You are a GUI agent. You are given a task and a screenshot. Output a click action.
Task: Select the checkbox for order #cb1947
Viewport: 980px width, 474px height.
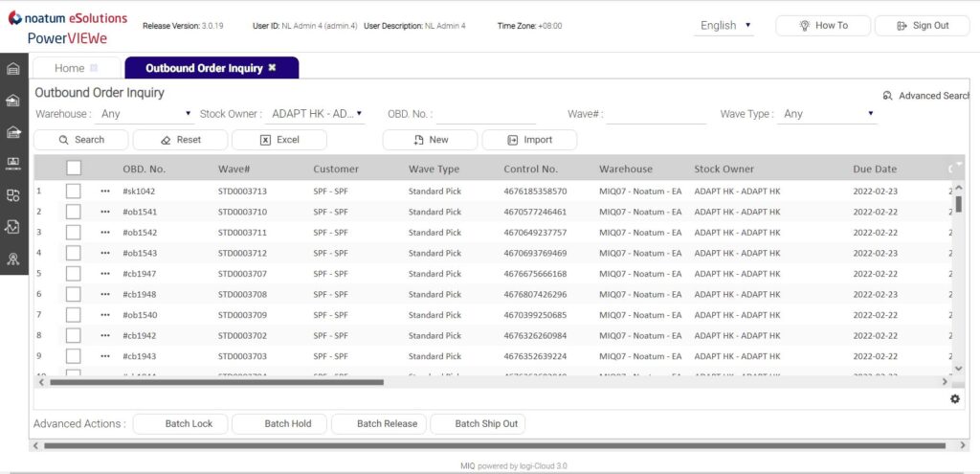click(x=74, y=274)
